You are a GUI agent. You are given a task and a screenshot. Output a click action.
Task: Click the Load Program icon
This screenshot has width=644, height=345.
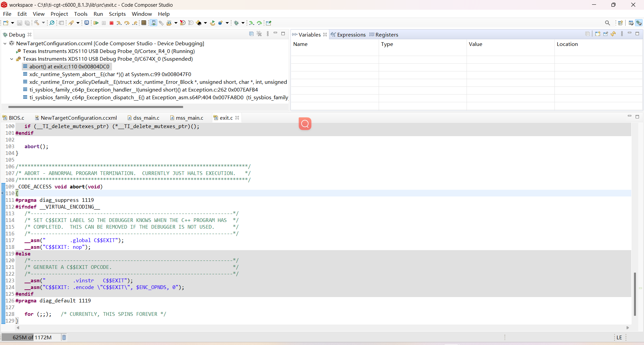[x=169, y=23]
